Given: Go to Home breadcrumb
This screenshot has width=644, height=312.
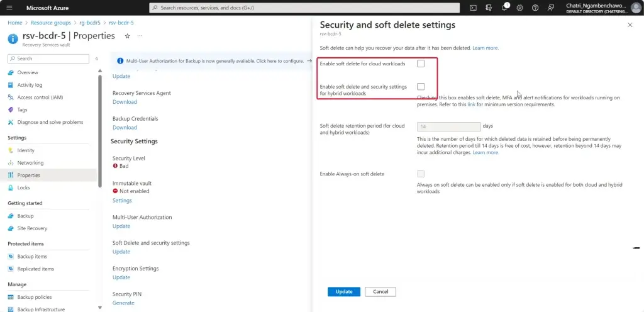Looking at the screenshot, I should coord(15,23).
